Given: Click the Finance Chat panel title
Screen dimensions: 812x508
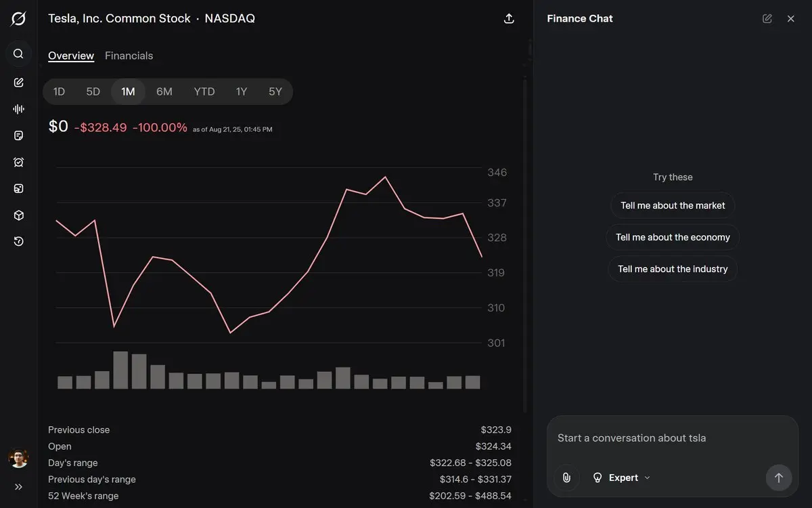Looking at the screenshot, I should click(580, 18).
